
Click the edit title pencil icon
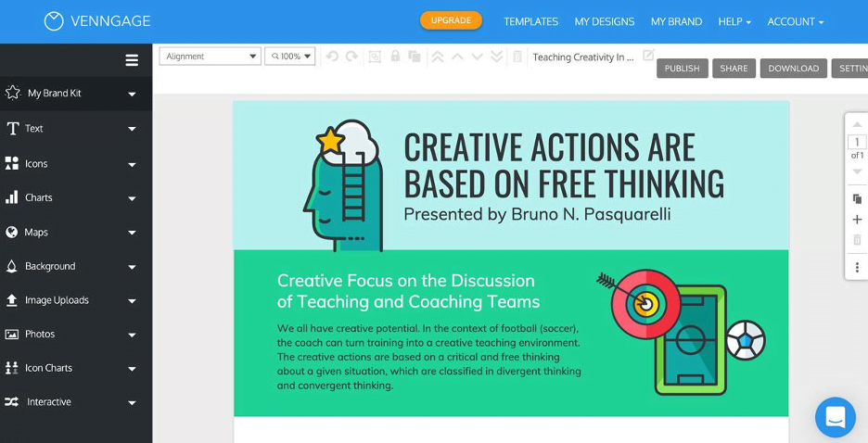pyautogui.click(x=649, y=55)
